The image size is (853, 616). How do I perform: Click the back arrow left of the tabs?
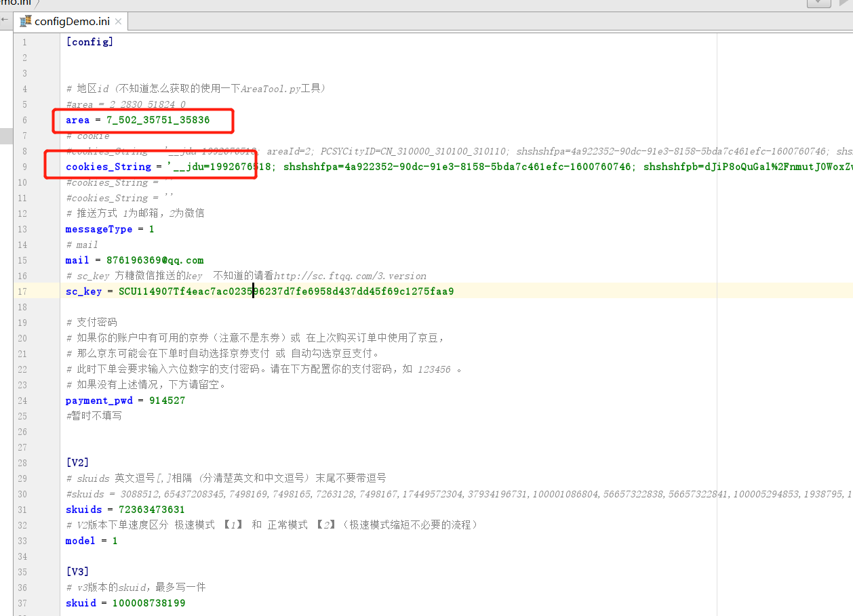(5, 20)
